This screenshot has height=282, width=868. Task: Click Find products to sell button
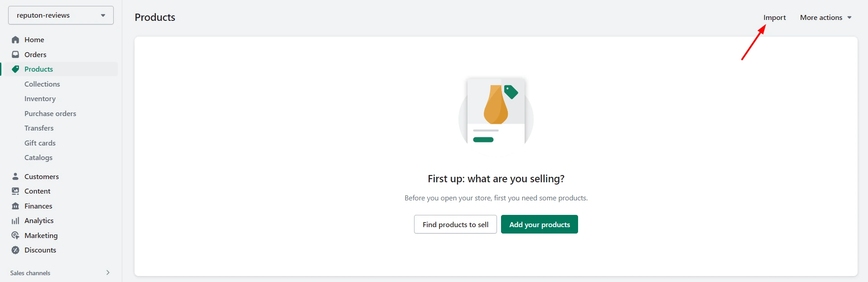pyautogui.click(x=455, y=224)
